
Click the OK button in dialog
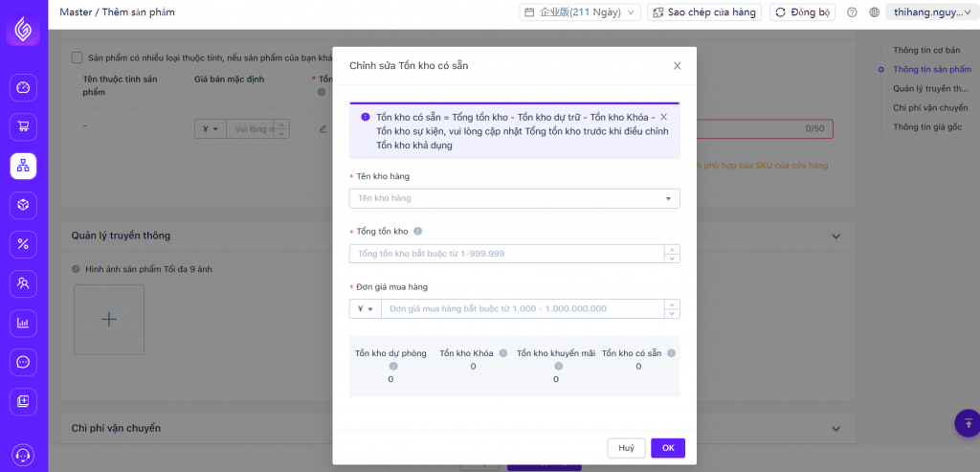668,448
